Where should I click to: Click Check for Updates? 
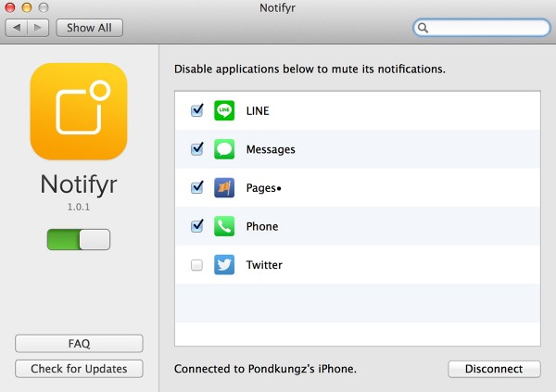click(x=79, y=369)
